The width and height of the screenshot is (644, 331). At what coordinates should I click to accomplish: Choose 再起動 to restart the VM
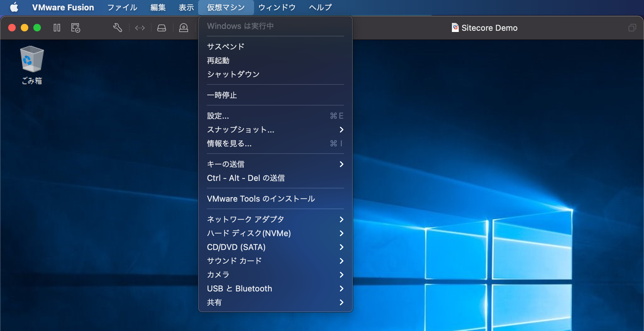pos(275,60)
